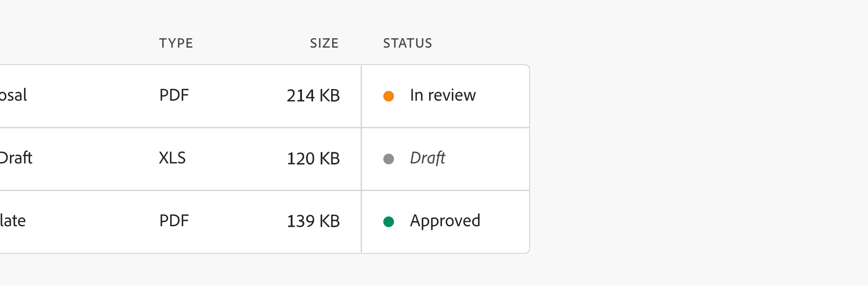Click the 120 KB size cell
Screen dimensions: 868x285
[x=313, y=159]
